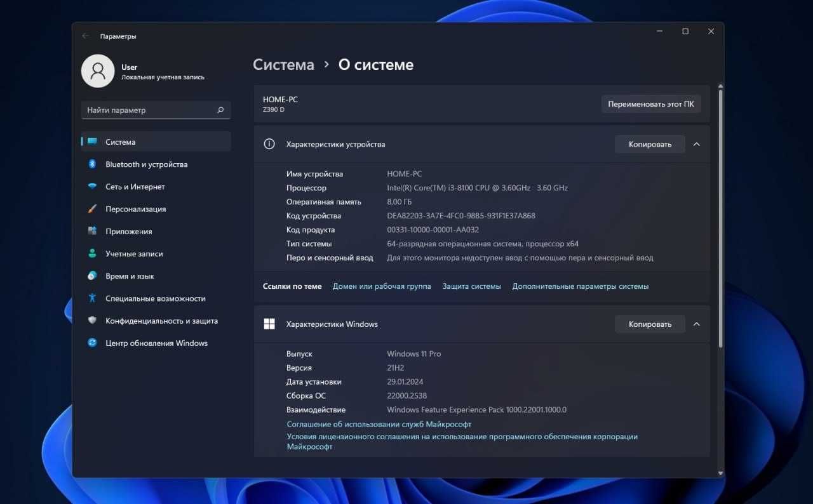Viewport: 813px width, 504px height.
Task: Click the scrollbar up arrow
Action: pyautogui.click(x=720, y=85)
